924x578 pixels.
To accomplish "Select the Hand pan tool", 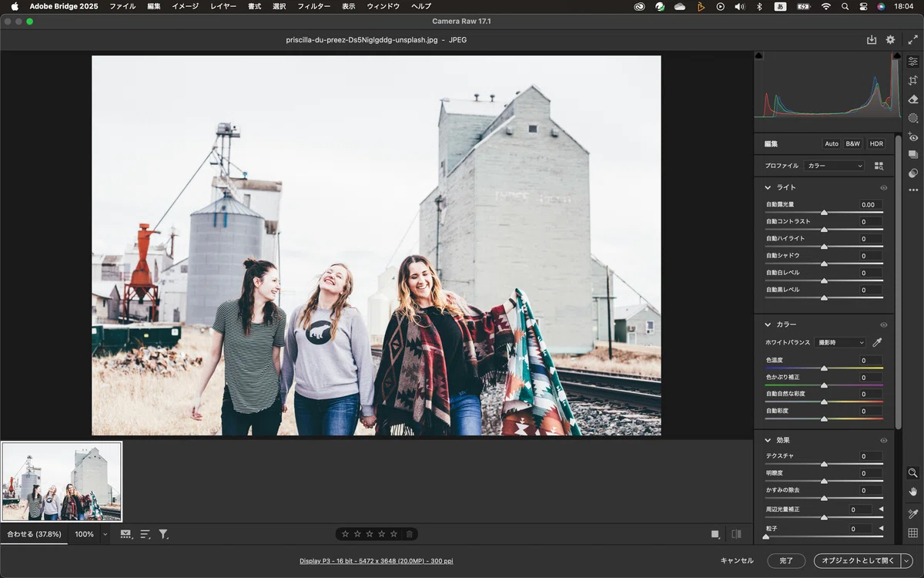I will (x=913, y=492).
